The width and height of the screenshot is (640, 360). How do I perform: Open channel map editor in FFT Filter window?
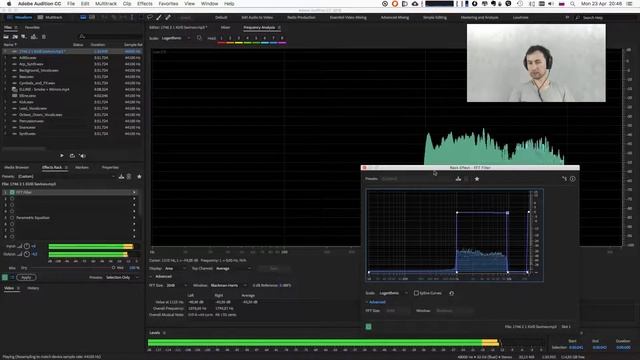pyautogui.click(x=564, y=179)
